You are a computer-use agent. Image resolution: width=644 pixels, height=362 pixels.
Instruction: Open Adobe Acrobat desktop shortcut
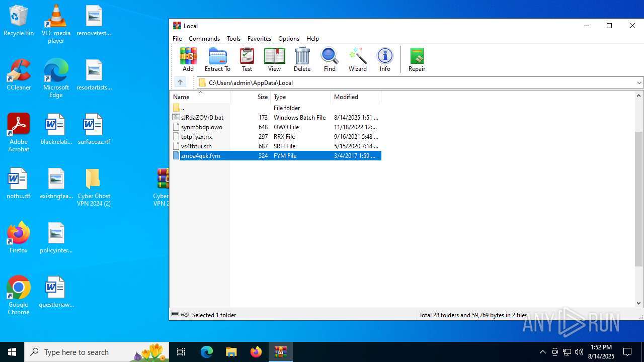point(19,133)
